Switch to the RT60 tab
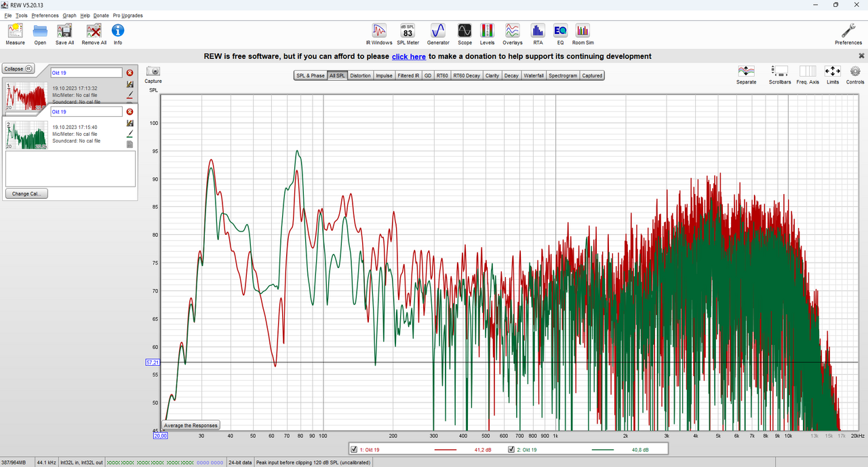This screenshot has width=868, height=467. click(x=442, y=75)
